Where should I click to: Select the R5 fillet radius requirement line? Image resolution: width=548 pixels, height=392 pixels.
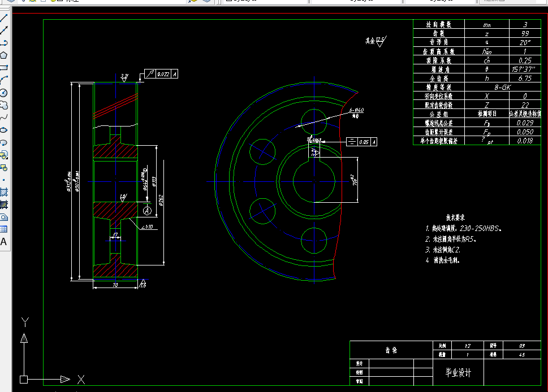(451, 239)
